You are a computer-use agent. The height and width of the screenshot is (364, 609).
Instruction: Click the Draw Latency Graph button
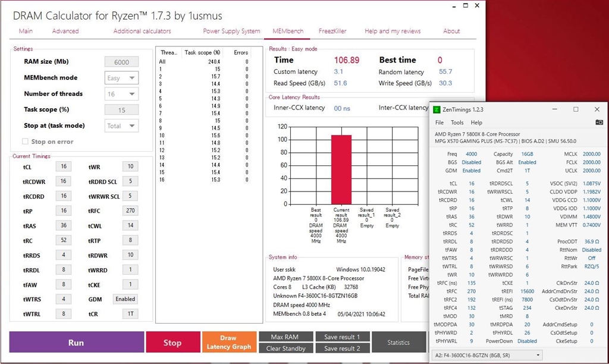pyautogui.click(x=229, y=342)
